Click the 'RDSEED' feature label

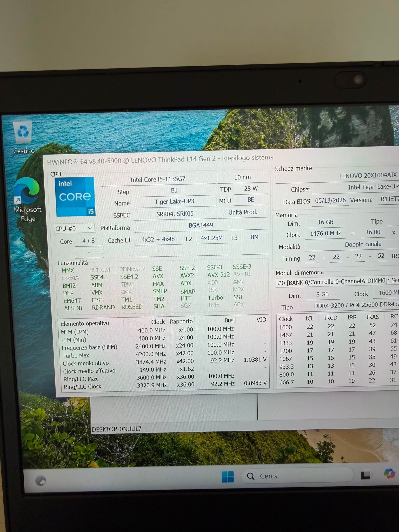(132, 307)
